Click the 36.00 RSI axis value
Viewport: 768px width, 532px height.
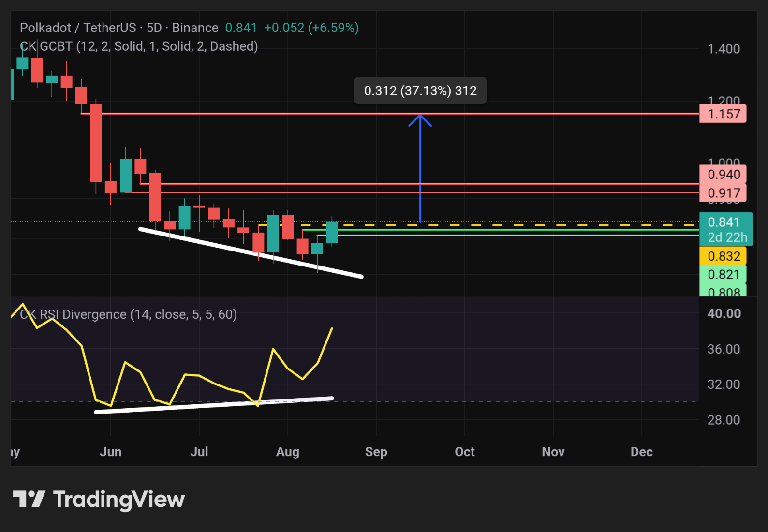pyautogui.click(x=724, y=349)
